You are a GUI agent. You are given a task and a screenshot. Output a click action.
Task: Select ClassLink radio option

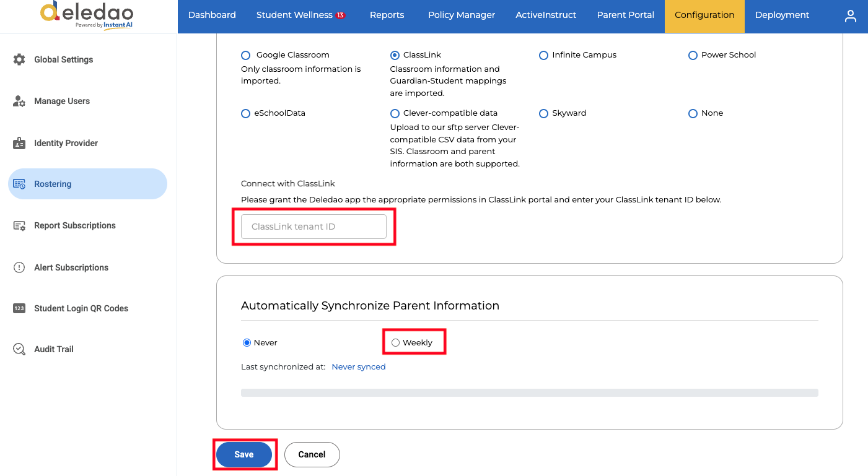pyautogui.click(x=395, y=55)
